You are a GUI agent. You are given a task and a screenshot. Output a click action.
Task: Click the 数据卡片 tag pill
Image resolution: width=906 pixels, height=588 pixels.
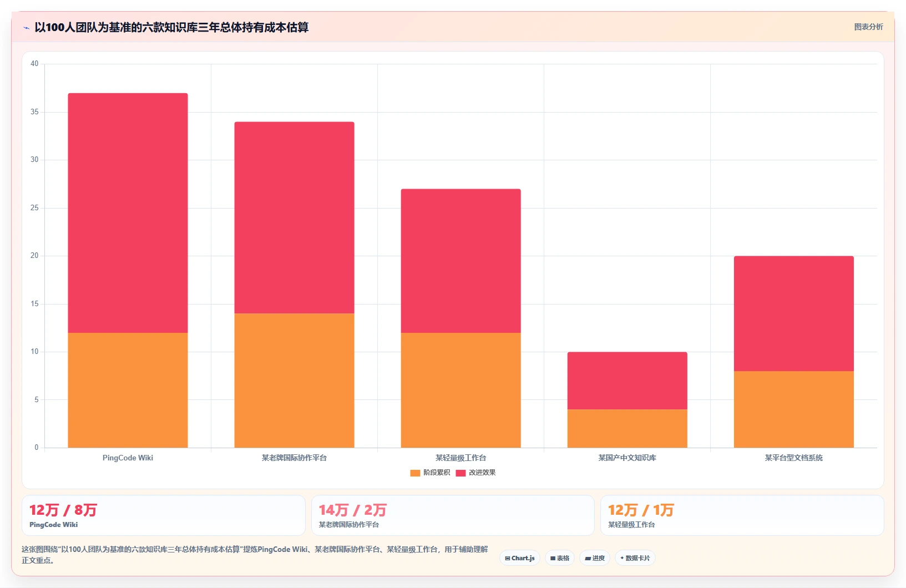point(635,558)
